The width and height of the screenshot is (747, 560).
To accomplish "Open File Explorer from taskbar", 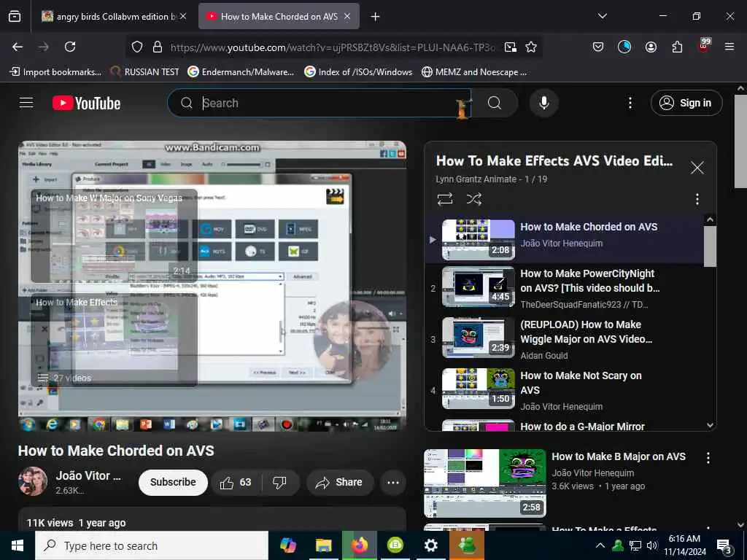I will [323, 545].
